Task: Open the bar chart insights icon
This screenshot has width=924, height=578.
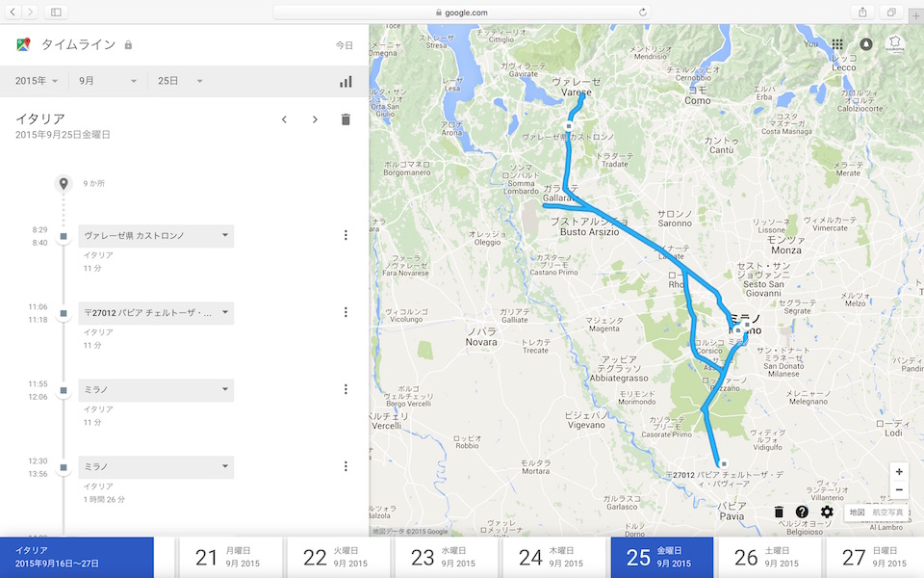Action: tap(346, 81)
